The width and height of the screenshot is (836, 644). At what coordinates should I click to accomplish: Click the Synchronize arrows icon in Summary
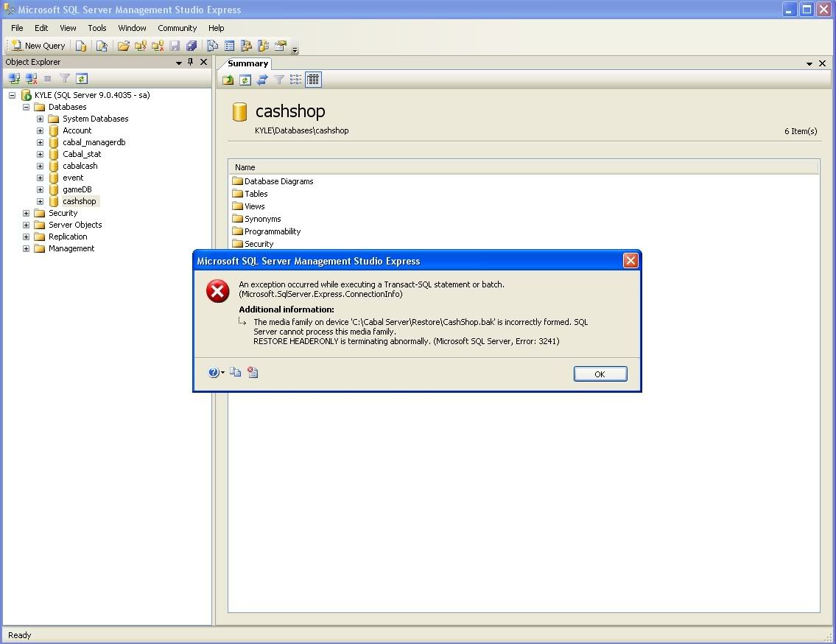pos(261,80)
